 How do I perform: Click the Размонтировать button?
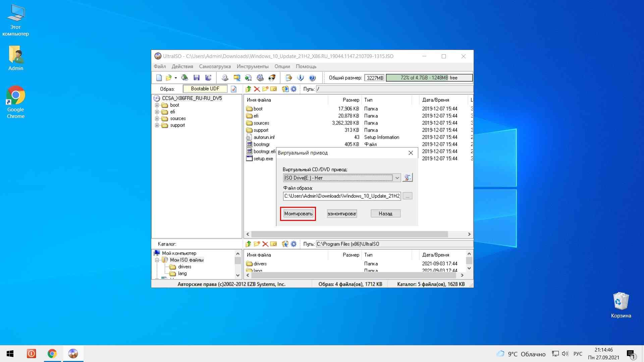(x=342, y=214)
